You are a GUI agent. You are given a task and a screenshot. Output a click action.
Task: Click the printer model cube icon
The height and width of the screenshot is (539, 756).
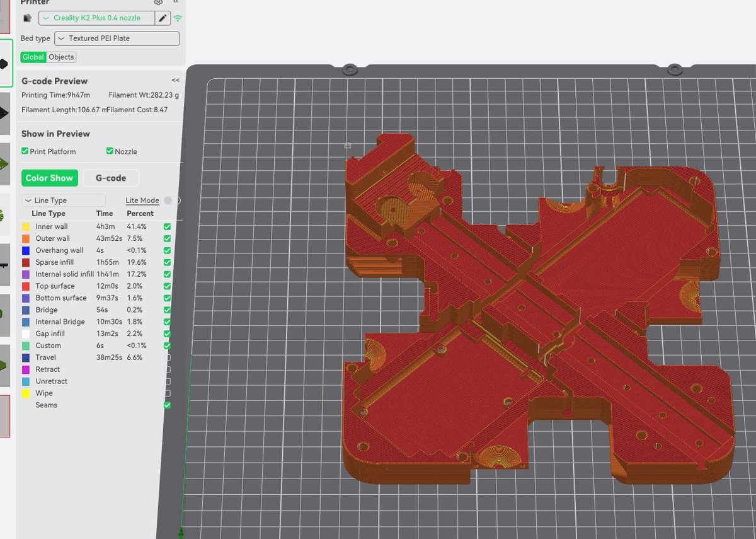28,18
